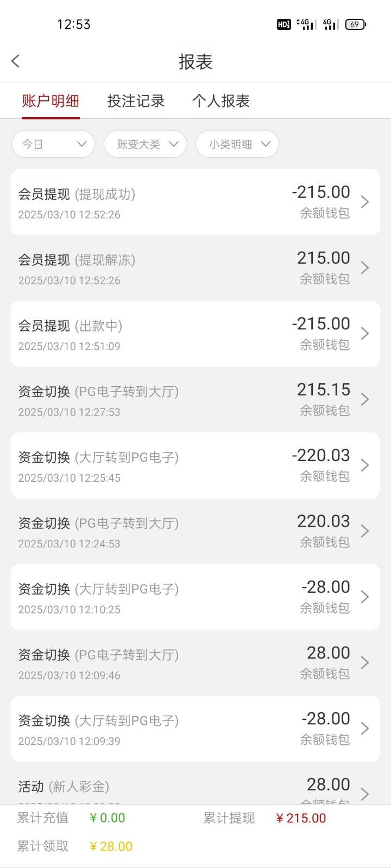Screen dimensions: 391x868
Task: Tap chevron on the -220.03 transfer
Action: pyautogui.click(x=365, y=465)
